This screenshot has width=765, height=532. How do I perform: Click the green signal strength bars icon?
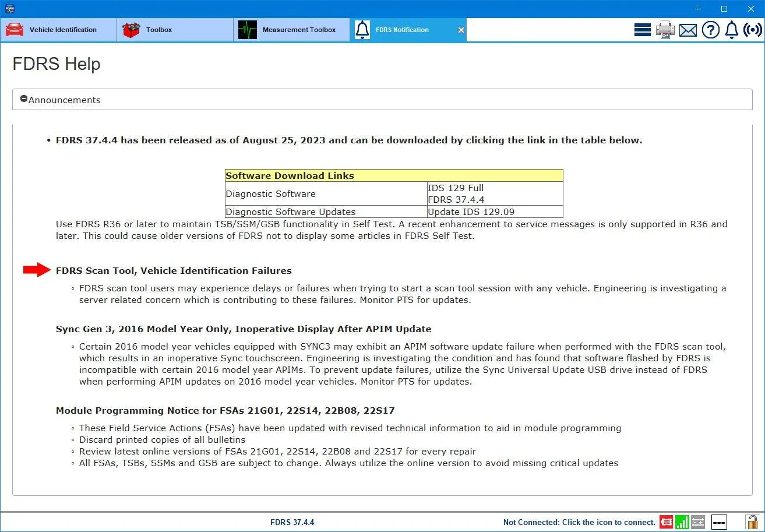(682, 522)
